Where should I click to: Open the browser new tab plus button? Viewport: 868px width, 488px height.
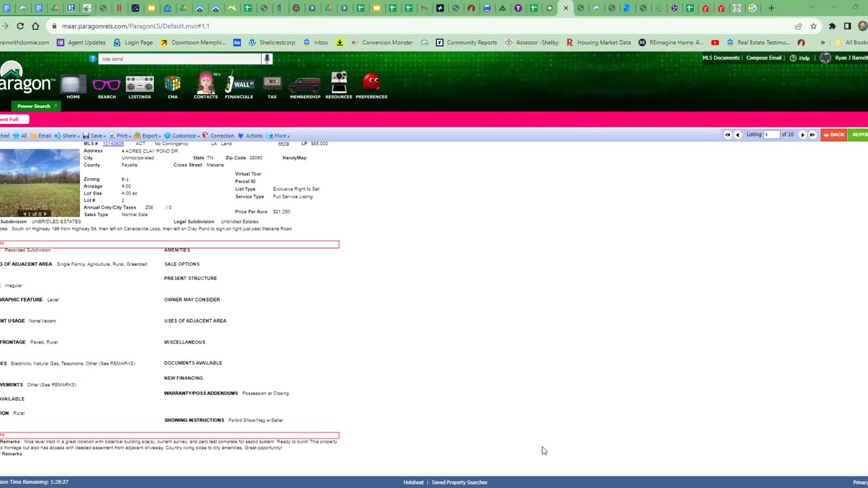(771, 8)
